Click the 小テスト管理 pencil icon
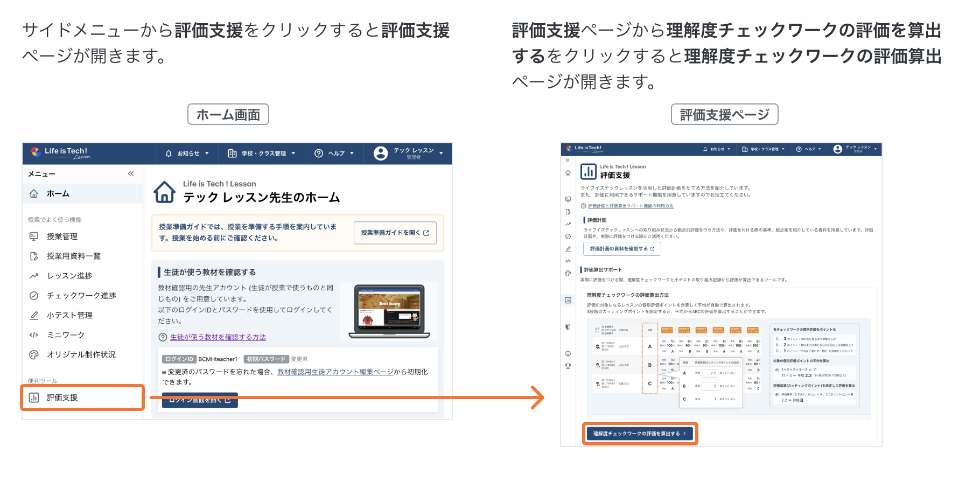This screenshot has height=488, width=980. point(34,315)
